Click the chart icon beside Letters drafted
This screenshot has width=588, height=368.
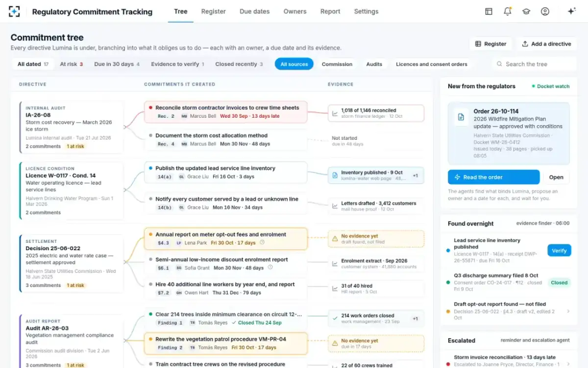pyautogui.click(x=335, y=206)
